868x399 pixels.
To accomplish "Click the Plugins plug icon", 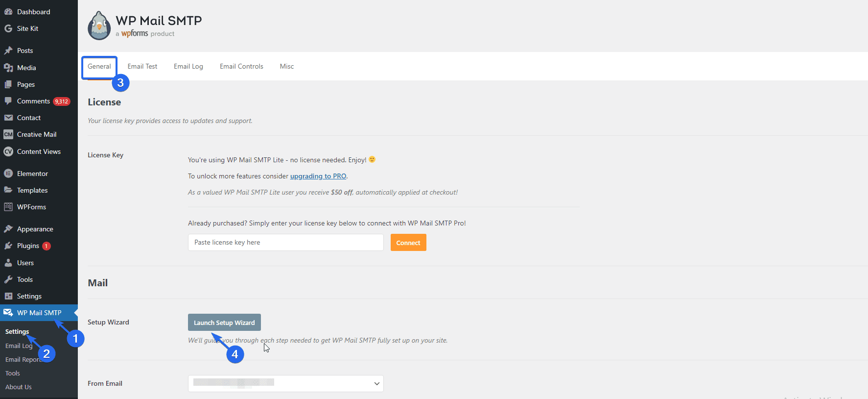I will click(x=8, y=246).
